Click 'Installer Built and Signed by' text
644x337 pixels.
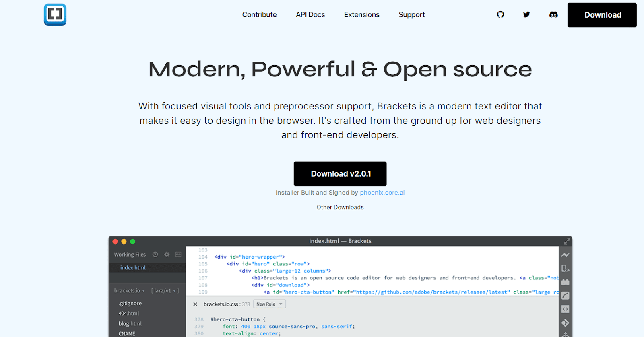(317, 193)
